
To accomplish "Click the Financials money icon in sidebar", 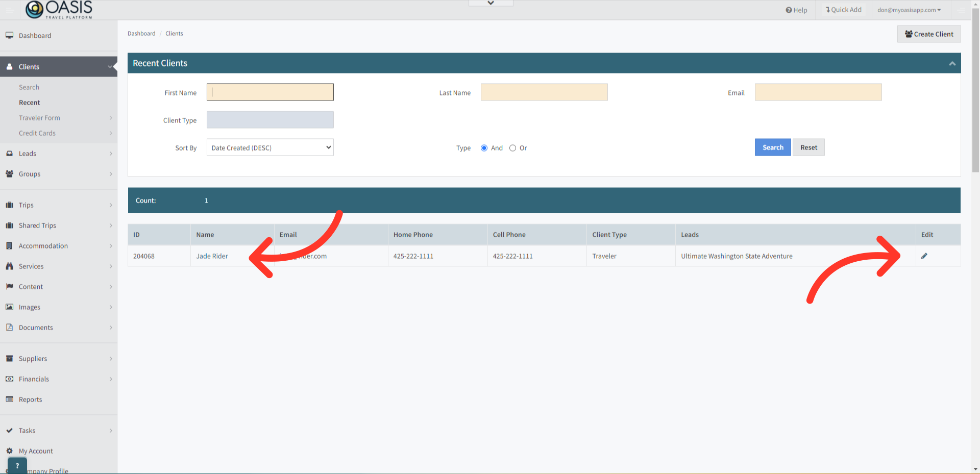I will [x=9, y=379].
